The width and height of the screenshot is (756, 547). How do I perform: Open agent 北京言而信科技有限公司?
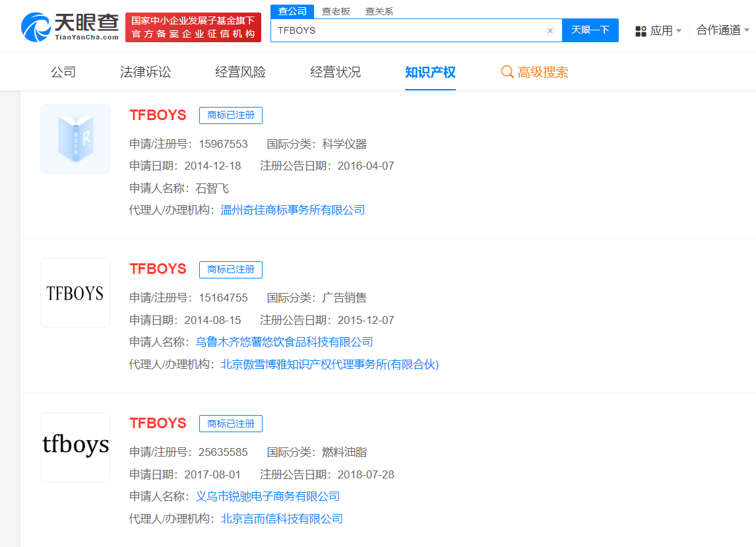[x=282, y=519]
